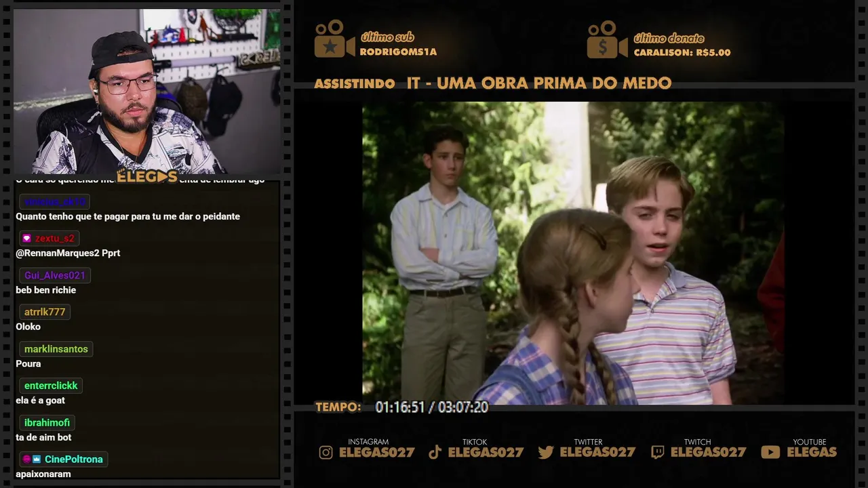Screen dimensions: 868x488
Task: Click the Twitch logo icon
Action: [657, 453]
